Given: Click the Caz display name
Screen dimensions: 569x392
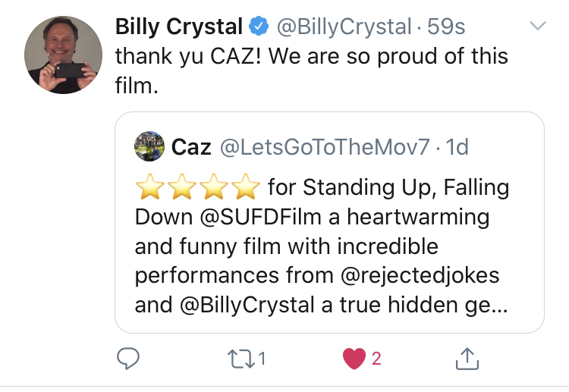Looking at the screenshot, I should pos(191,146).
